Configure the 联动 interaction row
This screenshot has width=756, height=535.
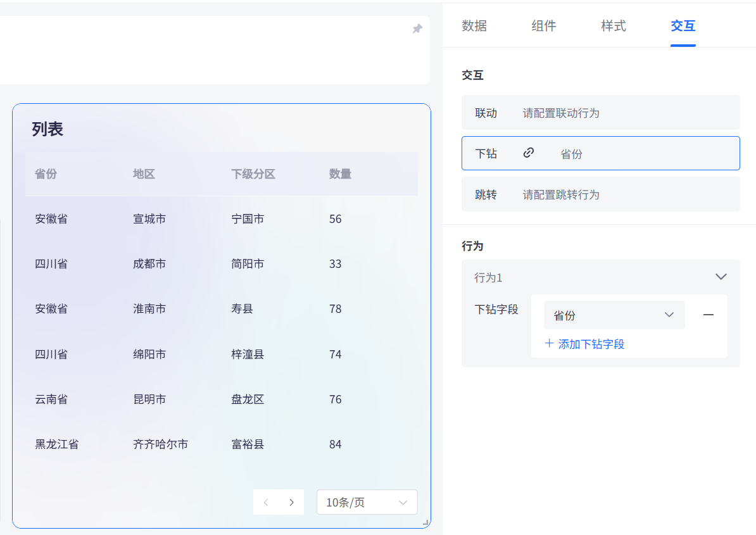600,113
